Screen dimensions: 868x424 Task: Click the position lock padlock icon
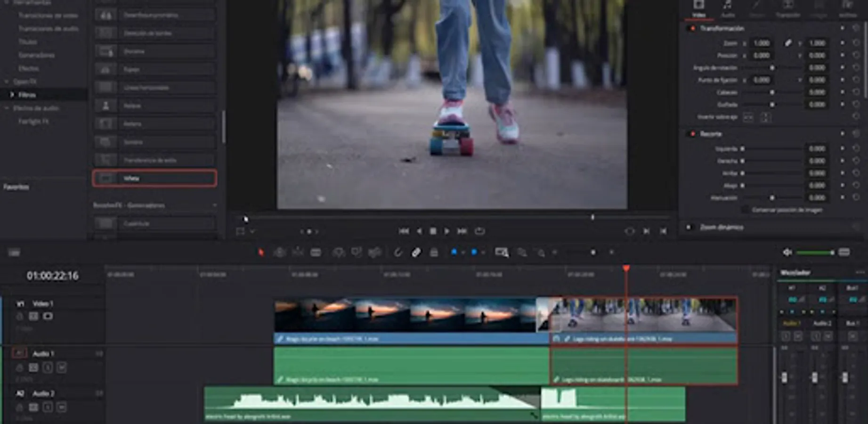[x=434, y=253]
